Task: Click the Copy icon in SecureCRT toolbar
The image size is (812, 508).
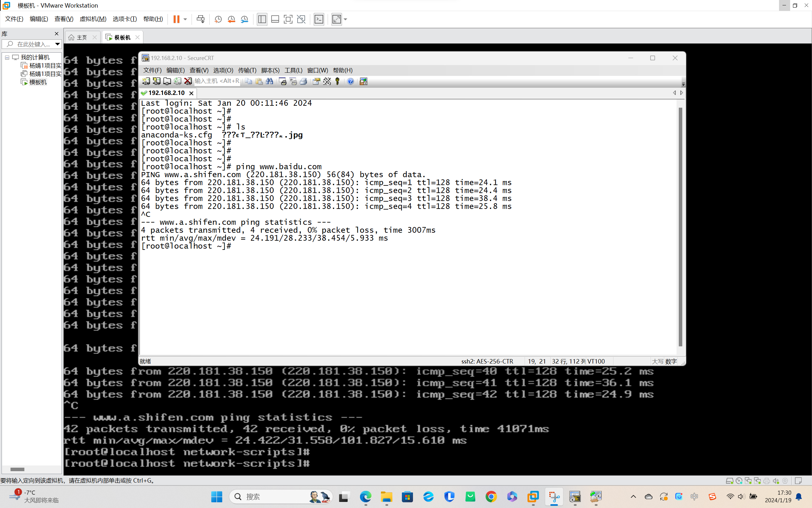Action: tap(249, 81)
